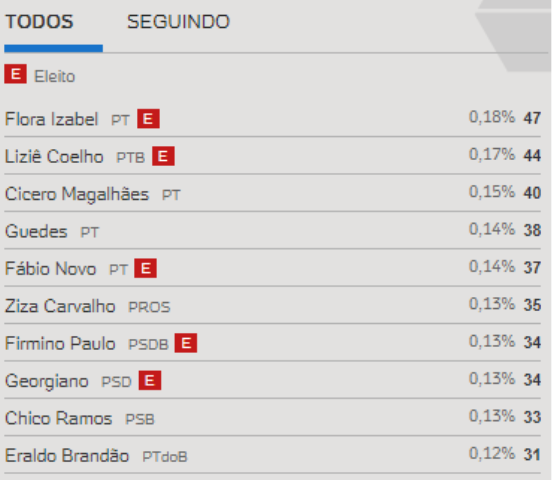This screenshot has width=553, height=480.
Task: Open the SEGUINDO tab
Action: [178, 22]
